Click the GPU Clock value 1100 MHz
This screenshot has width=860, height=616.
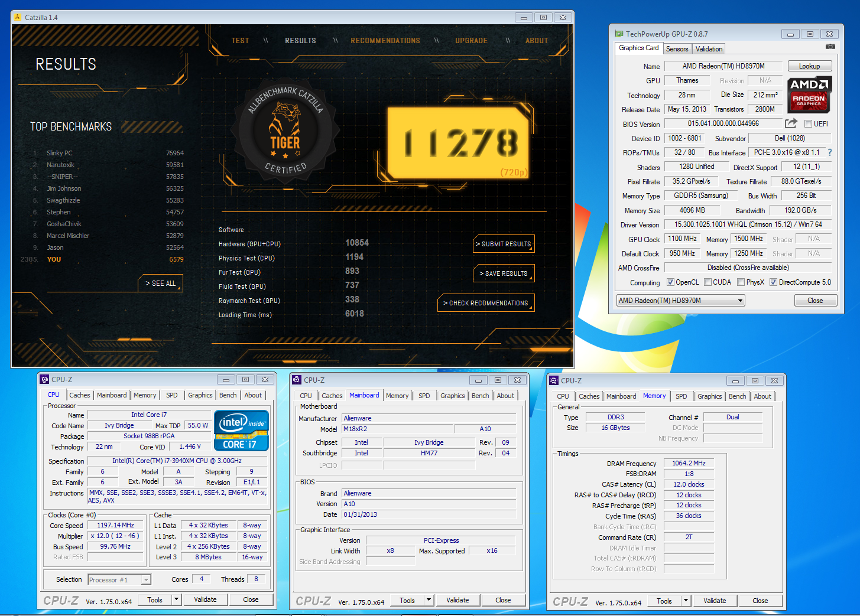pos(683,239)
